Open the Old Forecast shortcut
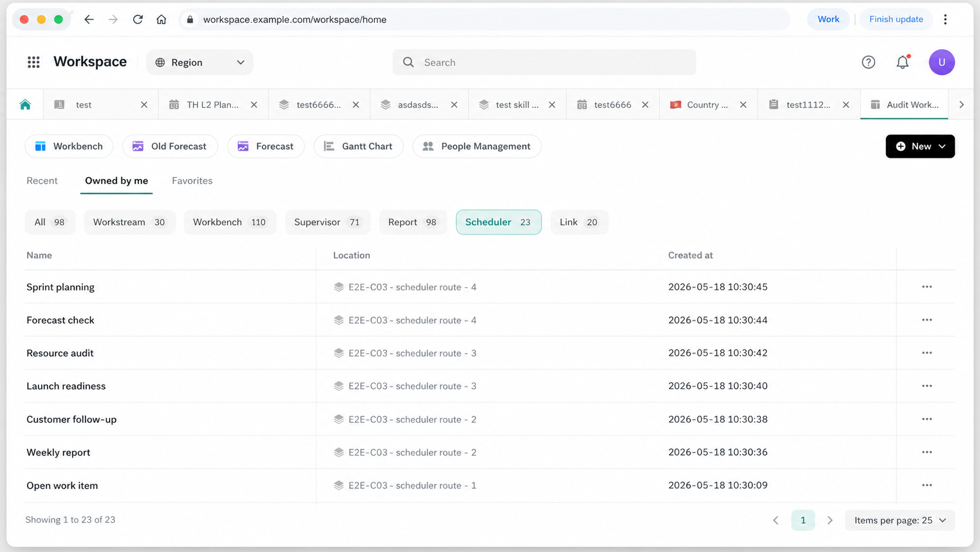980x552 pixels. pyautogui.click(x=170, y=146)
